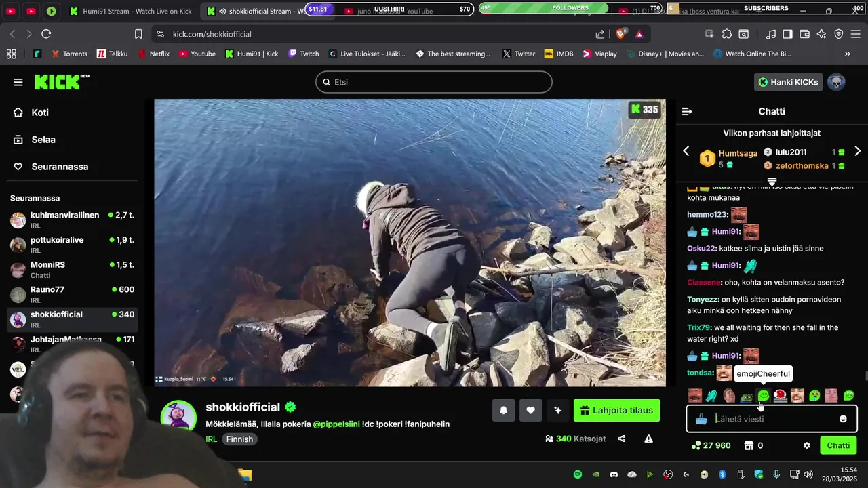Switch to Humi91 Stream browser tab

pyautogui.click(x=131, y=11)
